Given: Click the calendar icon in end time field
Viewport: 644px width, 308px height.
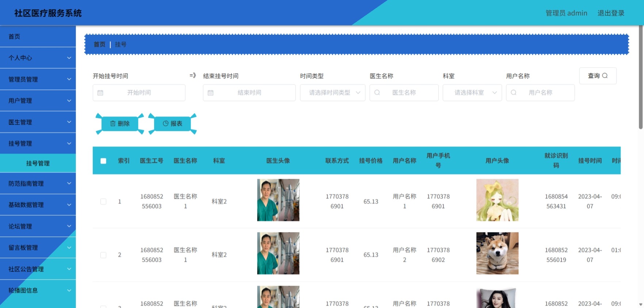Looking at the screenshot, I should (210, 93).
